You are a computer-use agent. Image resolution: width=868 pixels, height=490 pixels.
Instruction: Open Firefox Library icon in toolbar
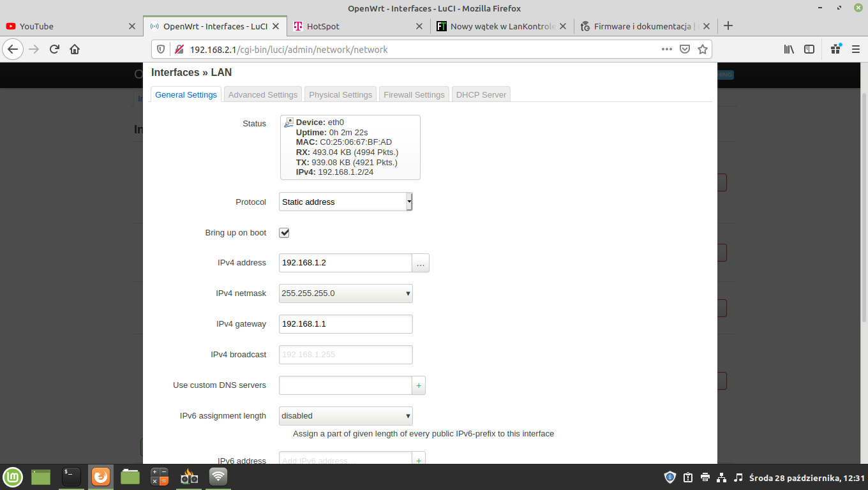[x=789, y=49]
